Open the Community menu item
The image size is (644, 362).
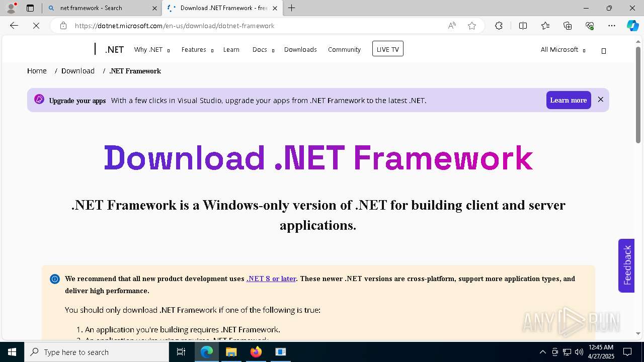click(344, 49)
